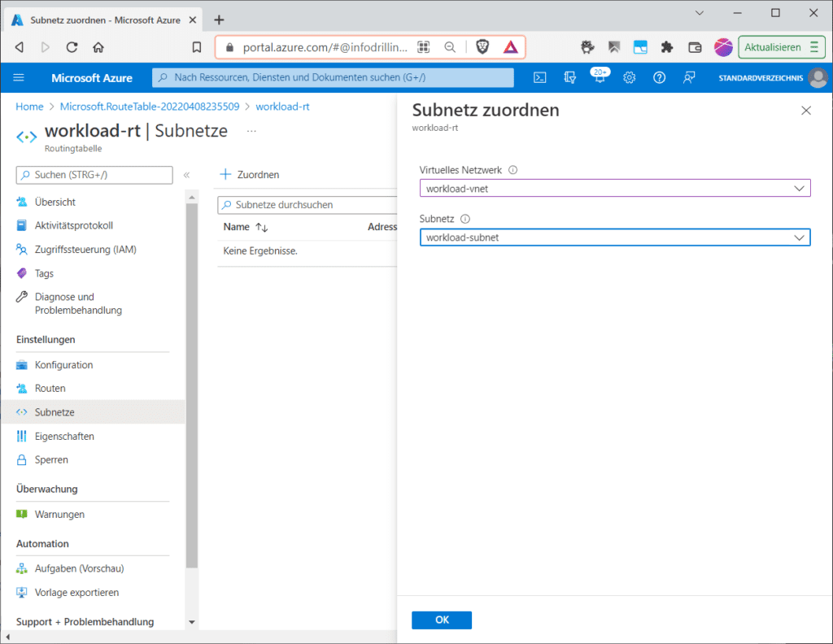Sort subnets by Name column arrows
This screenshot has width=833, height=644.
point(261,227)
